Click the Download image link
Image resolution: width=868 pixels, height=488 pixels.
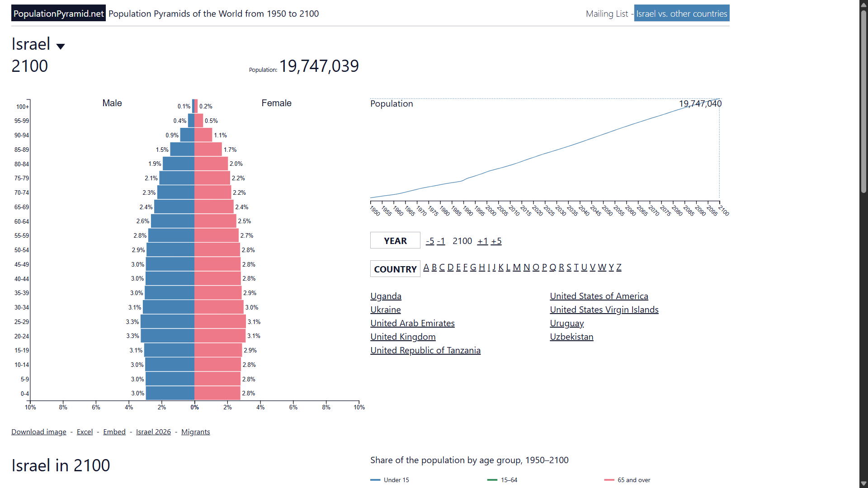pos(39,432)
